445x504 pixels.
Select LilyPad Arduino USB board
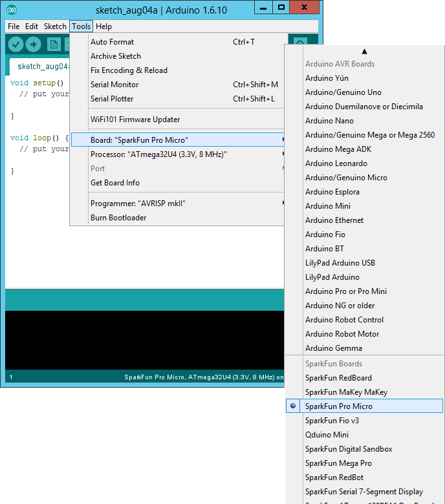point(364,262)
